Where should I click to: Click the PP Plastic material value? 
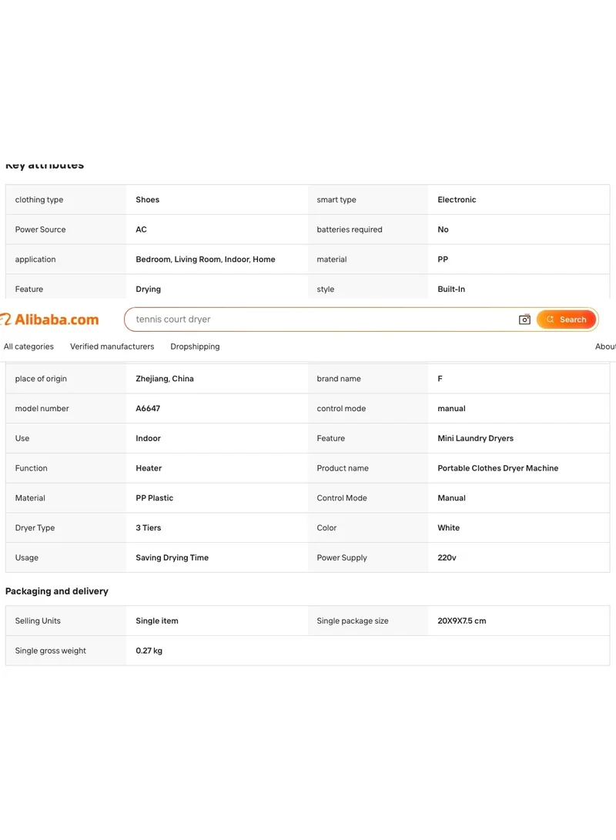[154, 498]
